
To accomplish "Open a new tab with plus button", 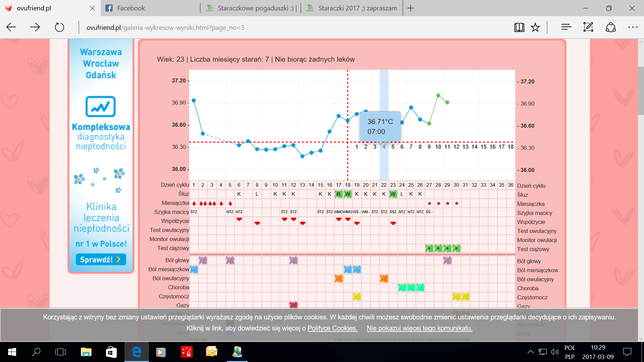I will click(411, 8).
